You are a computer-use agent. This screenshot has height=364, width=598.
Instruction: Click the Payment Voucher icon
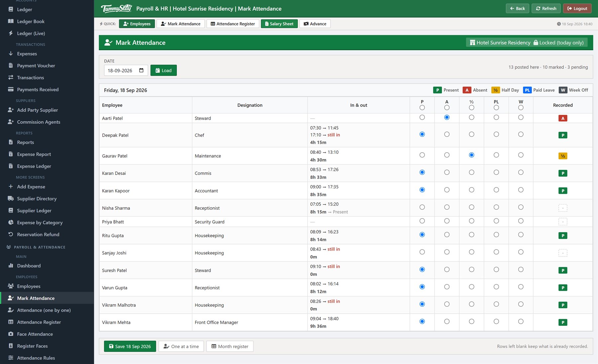click(11, 65)
